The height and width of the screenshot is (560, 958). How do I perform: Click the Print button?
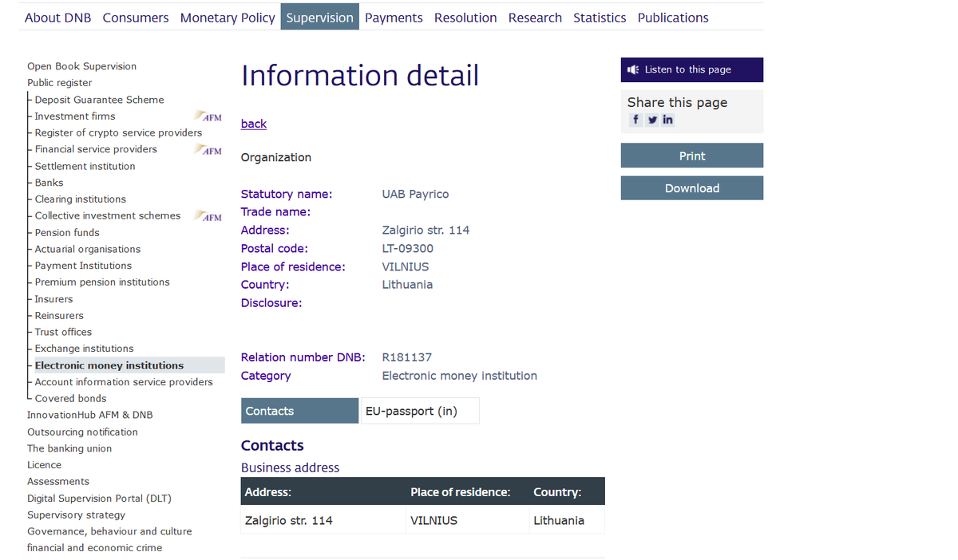click(x=692, y=156)
